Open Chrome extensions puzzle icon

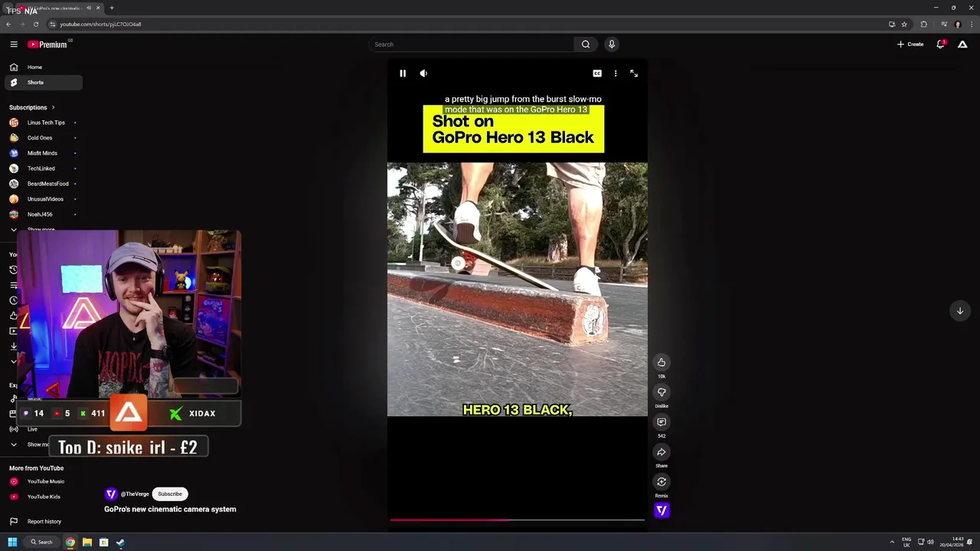(x=923, y=24)
